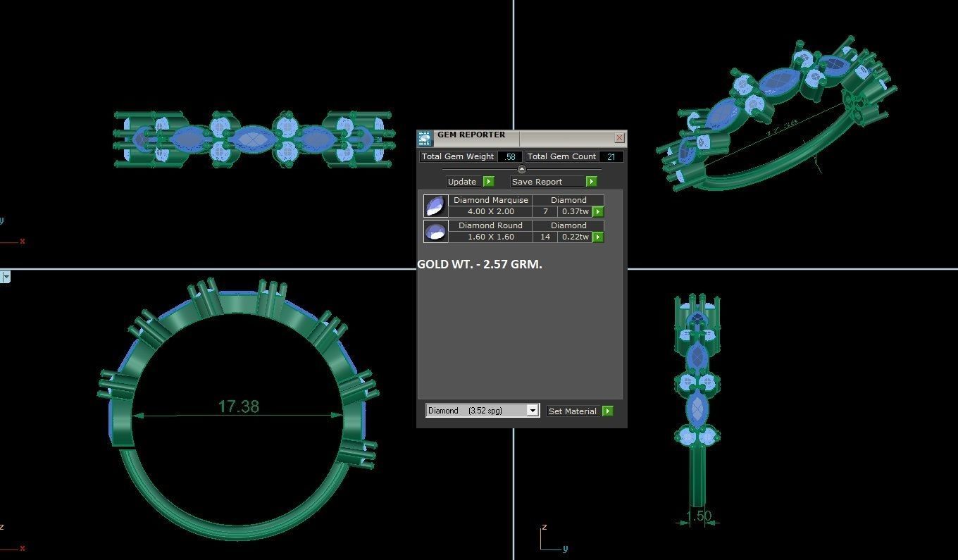
Task: Click the 17.38 dimension in front viewport
Action: pyautogui.click(x=238, y=406)
